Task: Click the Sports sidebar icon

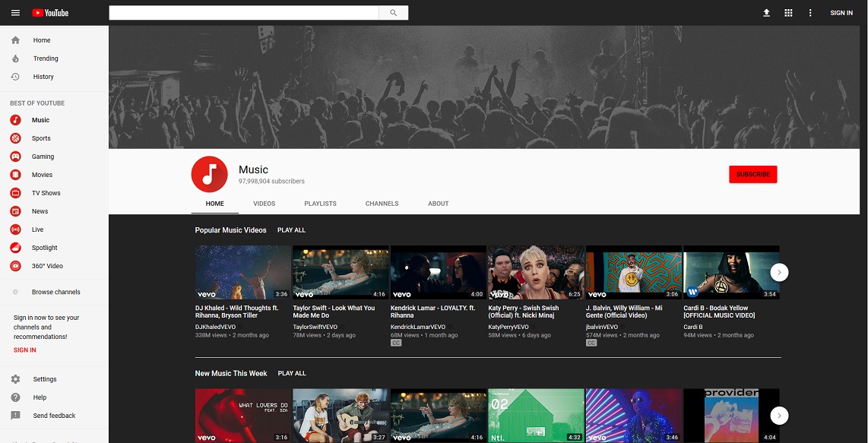Action: coord(15,138)
